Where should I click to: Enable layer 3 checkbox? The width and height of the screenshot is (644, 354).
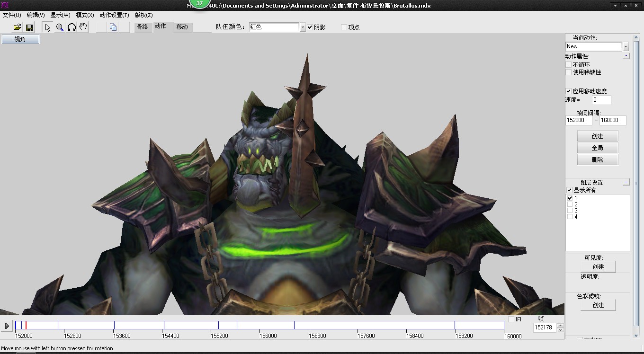(x=570, y=211)
